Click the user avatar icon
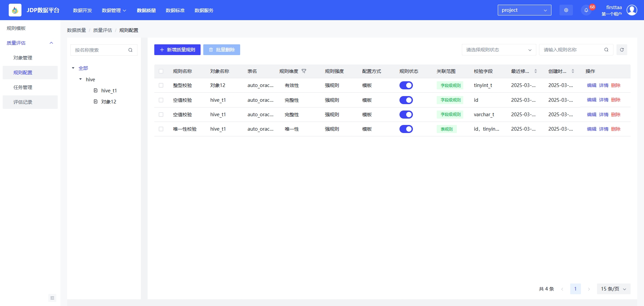 pyautogui.click(x=632, y=10)
